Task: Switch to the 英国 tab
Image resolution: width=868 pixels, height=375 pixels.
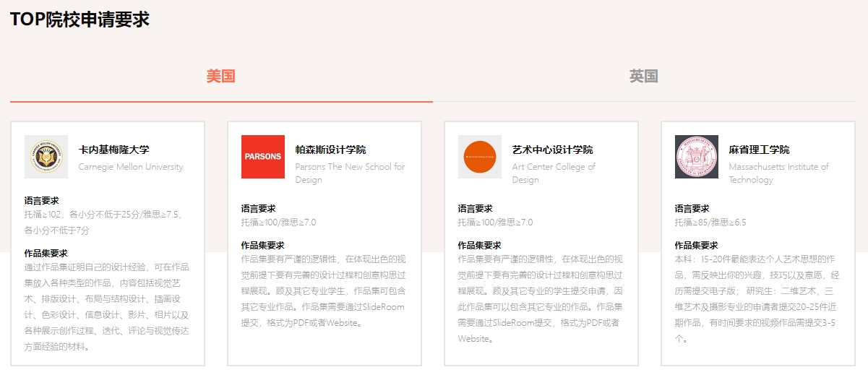Action: (x=643, y=77)
